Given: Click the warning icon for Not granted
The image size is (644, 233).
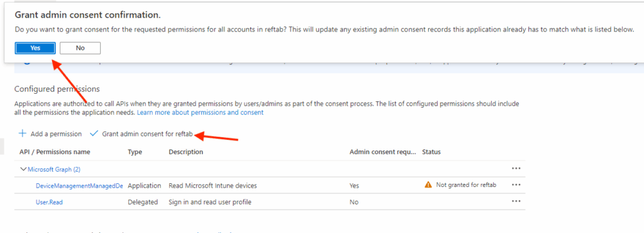Looking at the screenshot, I should 428,185.
